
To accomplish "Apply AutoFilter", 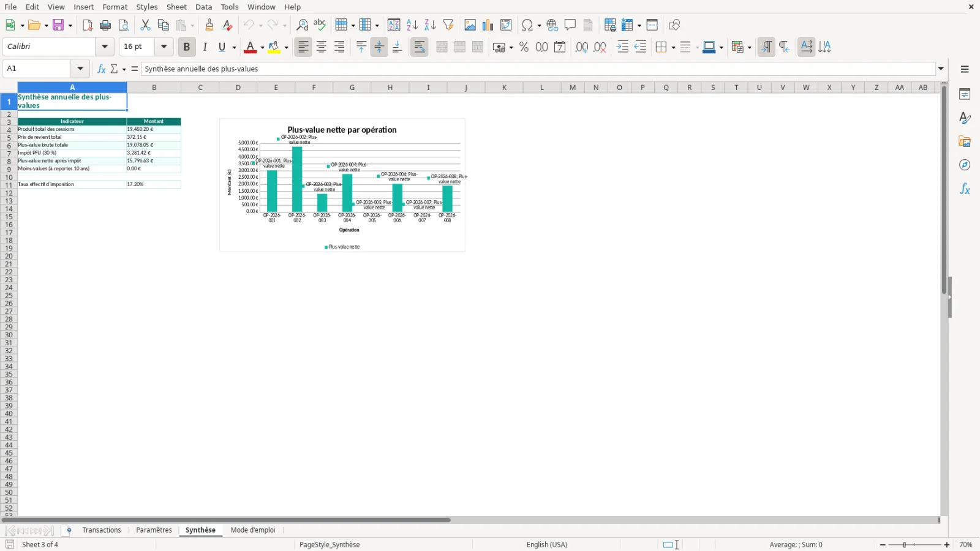I will 448,25.
